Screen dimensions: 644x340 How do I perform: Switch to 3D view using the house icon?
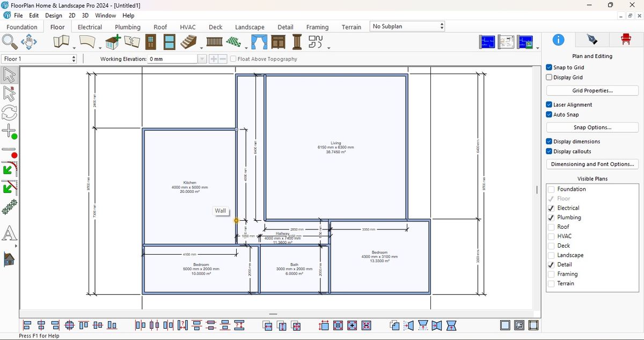[x=9, y=258]
